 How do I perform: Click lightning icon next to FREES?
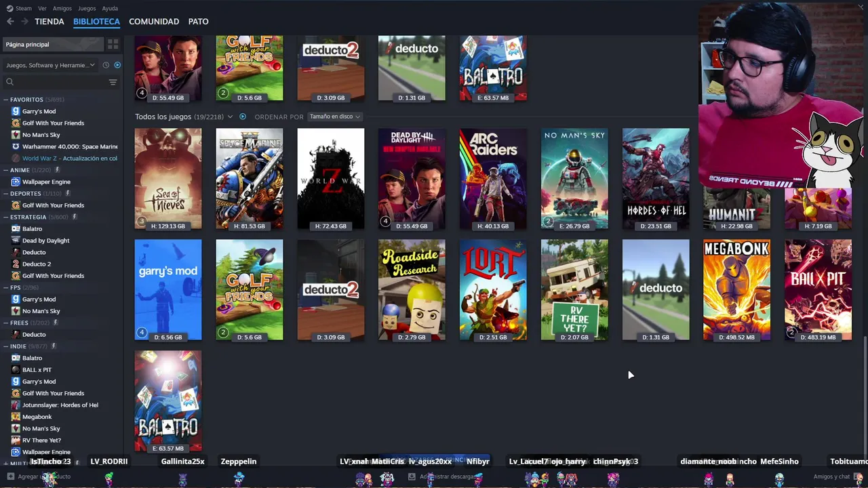56,323
